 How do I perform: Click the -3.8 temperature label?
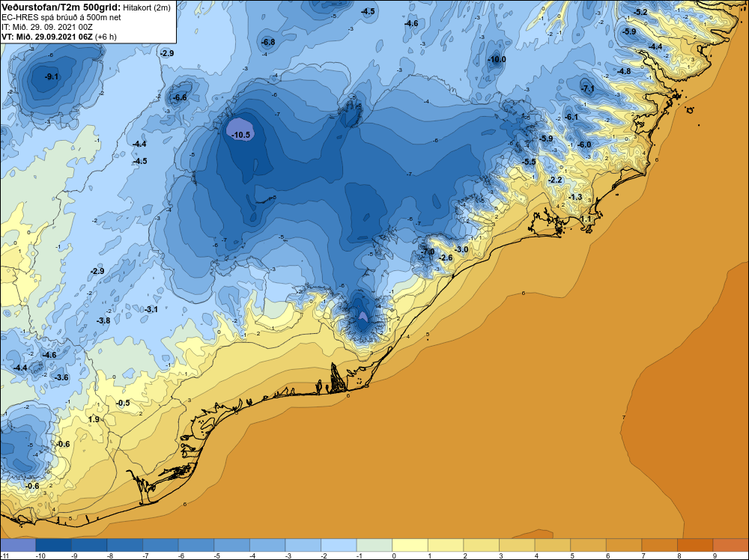point(103,321)
